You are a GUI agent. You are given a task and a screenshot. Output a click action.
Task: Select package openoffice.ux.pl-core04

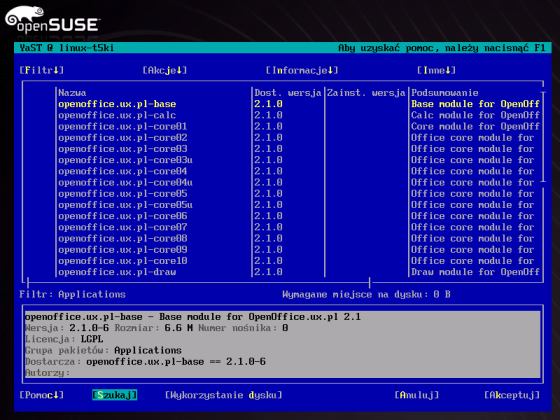[x=122, y=171]
